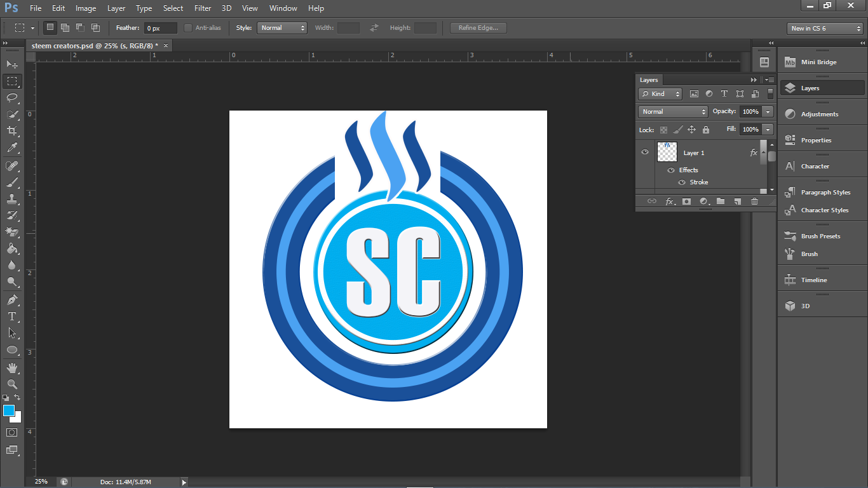Hide Layer 1 with eye icon
The height and width of the screenshot is (488, 868).
pos(645,152)
